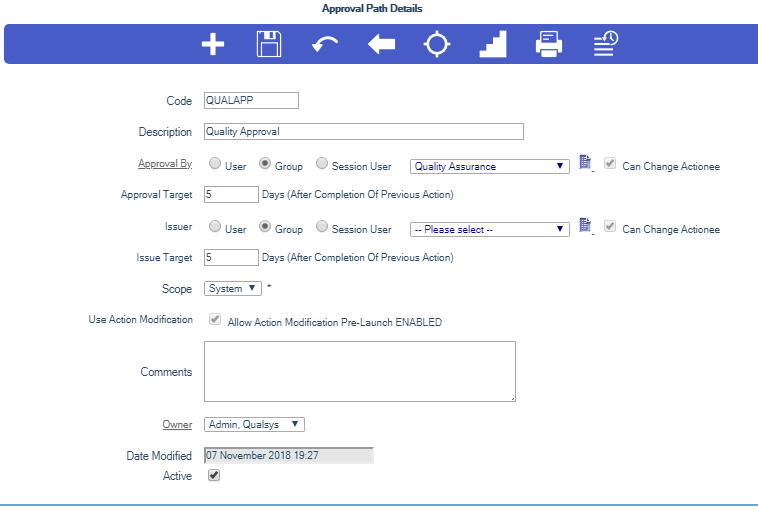
Task: Expand the Issuer 'Please select' dropdown
Action: click(490, 229)
